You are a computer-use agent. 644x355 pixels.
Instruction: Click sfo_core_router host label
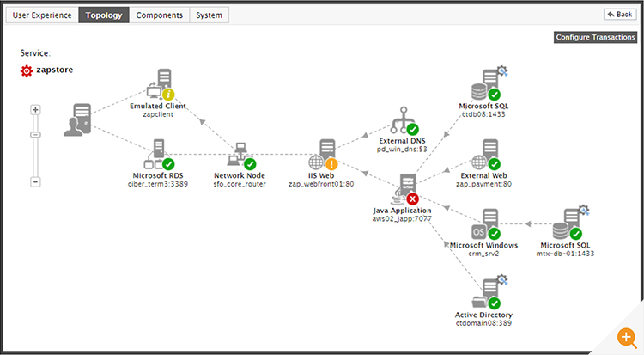coord(240,184)
